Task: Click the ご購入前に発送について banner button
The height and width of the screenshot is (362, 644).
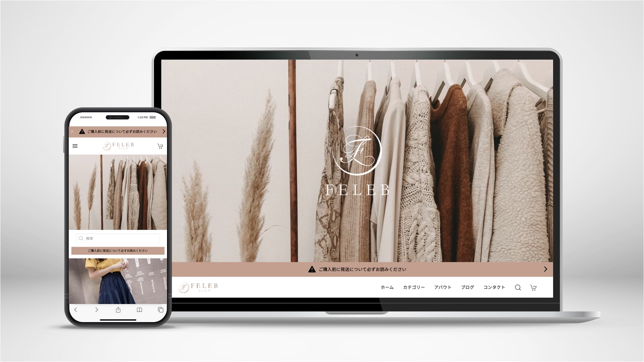Action: [x=359, y=269]
